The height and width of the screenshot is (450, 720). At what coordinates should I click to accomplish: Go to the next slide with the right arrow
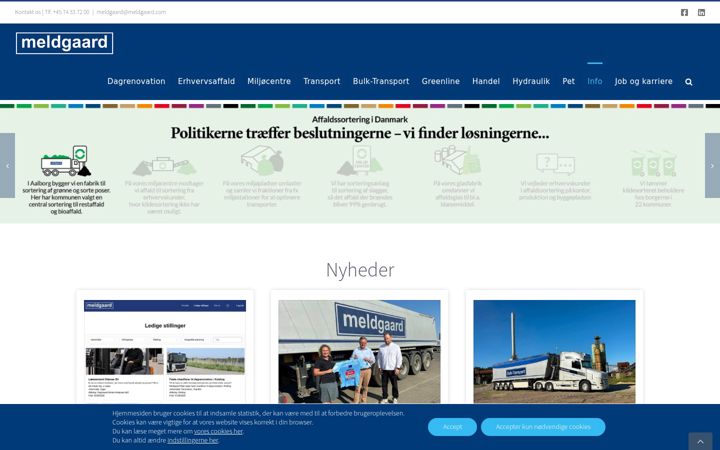click(712, 166)
